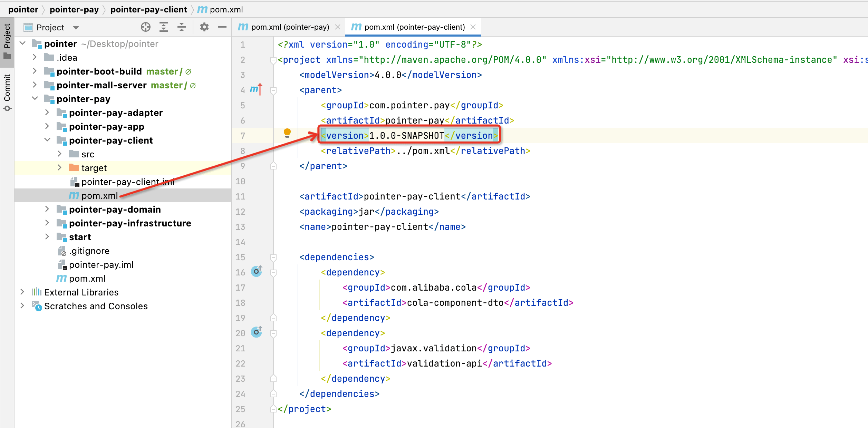This screenshot has width=868, height=428.
Task: Toggle the fold marker at the parent tag line
Action: tap(273, 90)
